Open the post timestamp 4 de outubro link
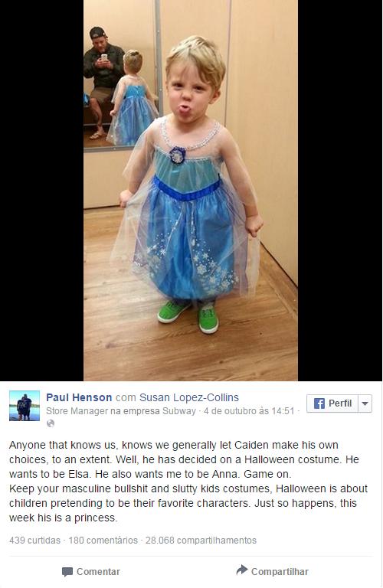This screenshot has height=588, width=383. (x=249, y=411)
